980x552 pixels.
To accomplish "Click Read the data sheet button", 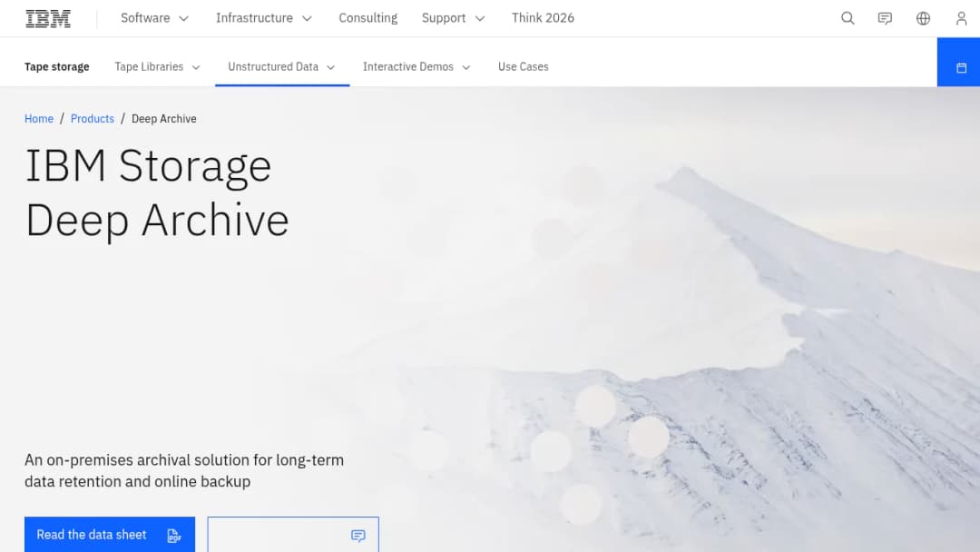I will tap(110, 535).
